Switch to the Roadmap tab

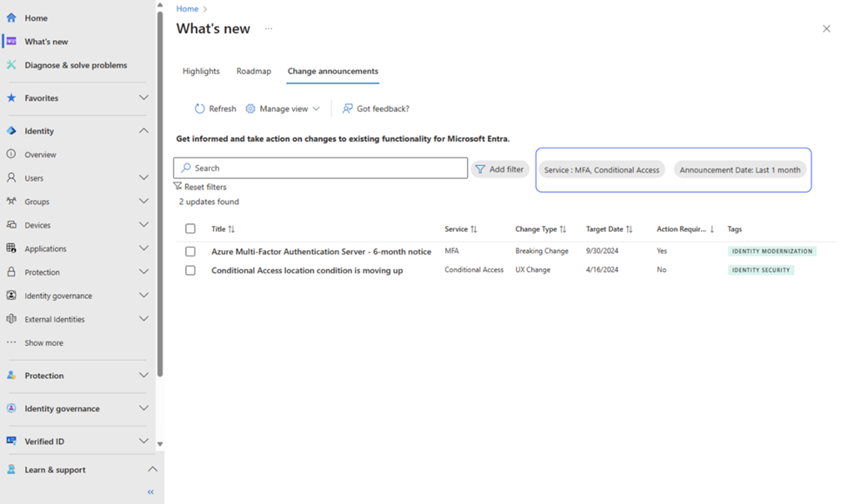pos(254,70)
